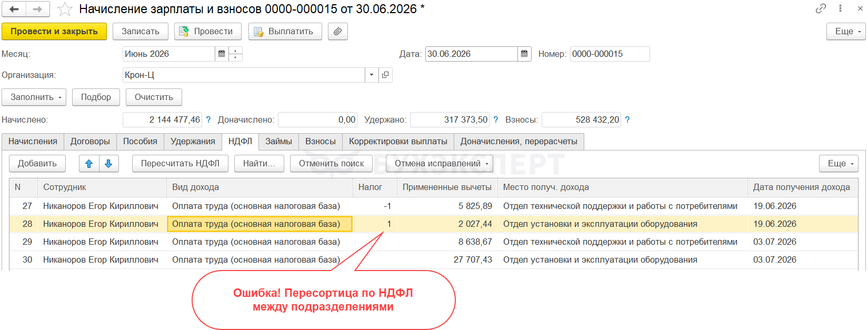
Task: Open the three-dot window menu
Action: click(840, 8)
